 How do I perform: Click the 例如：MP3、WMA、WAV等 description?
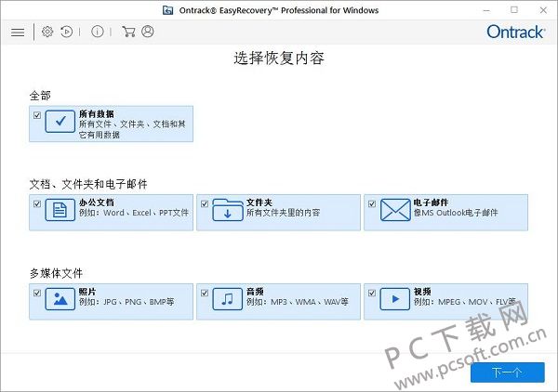point(298,302)
